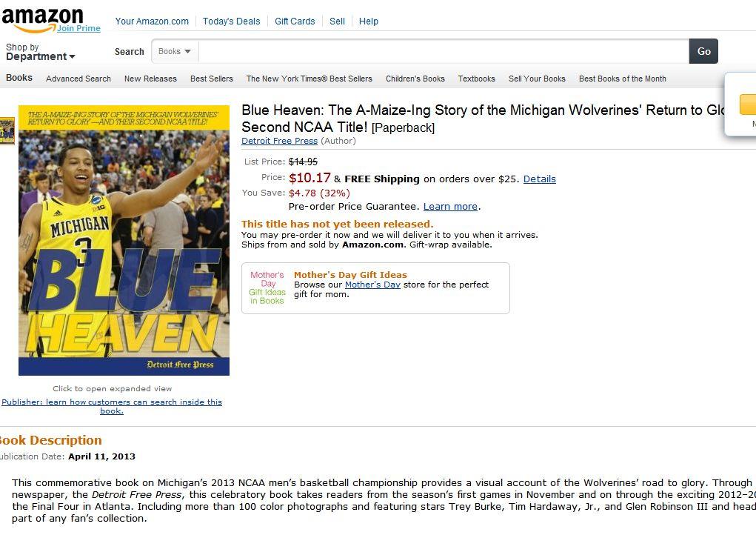Open the Books category selector in the search bar
Screen dimensions: 756x535
[x=174, y=51]
